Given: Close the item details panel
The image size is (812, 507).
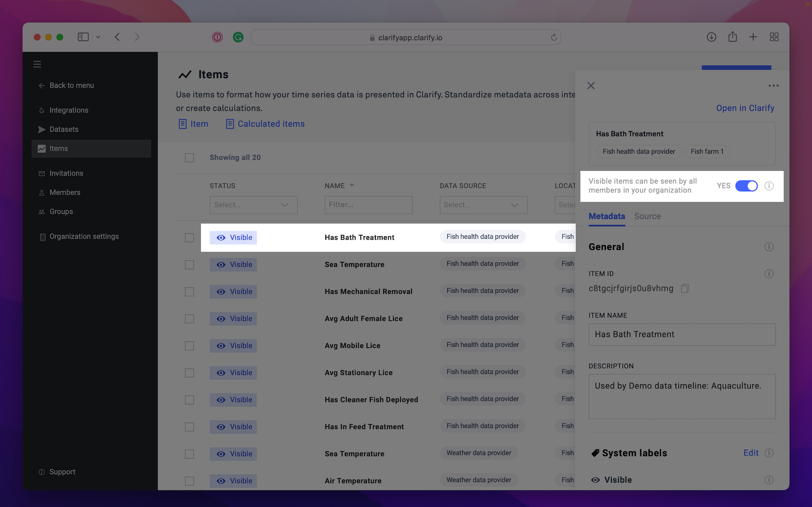Looking at the screenshot, I should 591,86.
